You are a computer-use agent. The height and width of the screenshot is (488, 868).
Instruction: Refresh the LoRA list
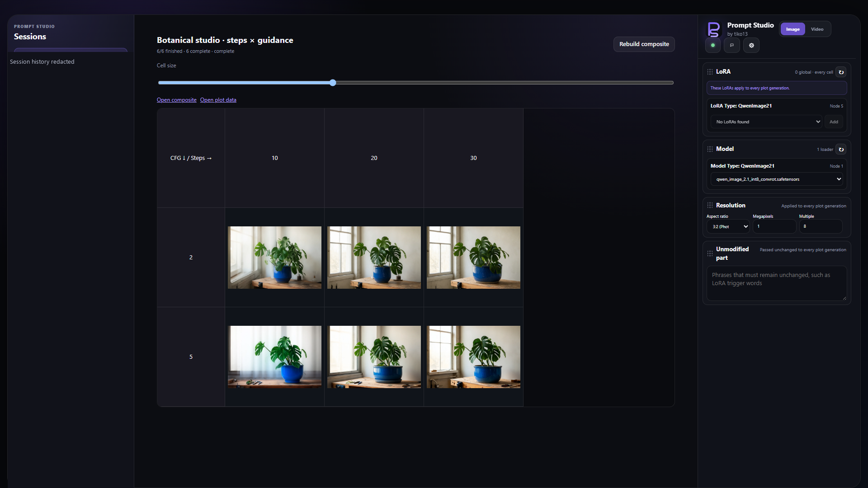pos(841,72)
